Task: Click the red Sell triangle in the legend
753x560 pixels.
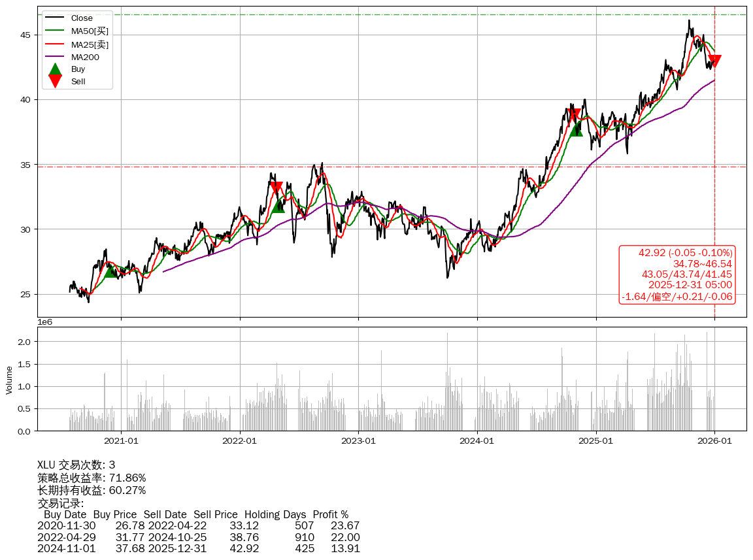Action: click(56, 82)
